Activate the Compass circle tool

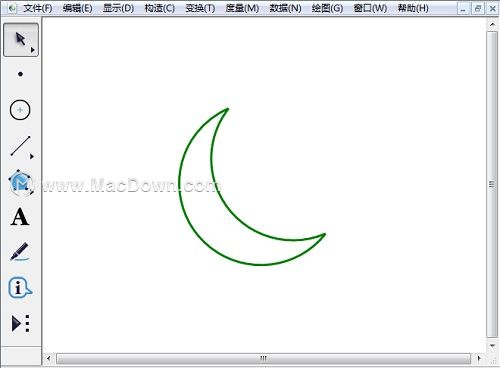tap(20, 110)
